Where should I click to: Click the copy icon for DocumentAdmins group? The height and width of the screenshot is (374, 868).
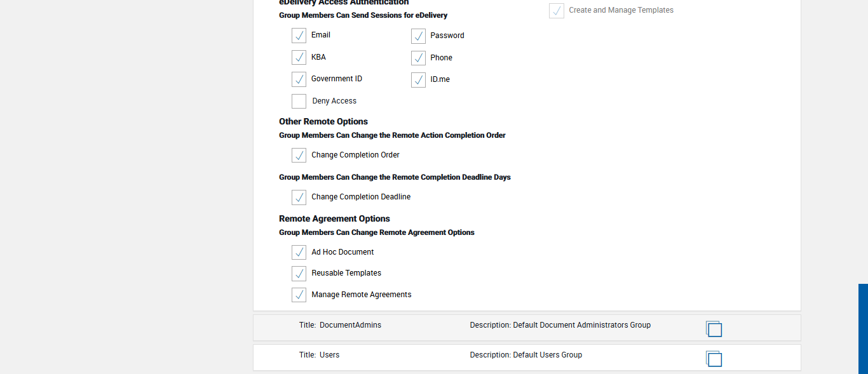[714, 328]
